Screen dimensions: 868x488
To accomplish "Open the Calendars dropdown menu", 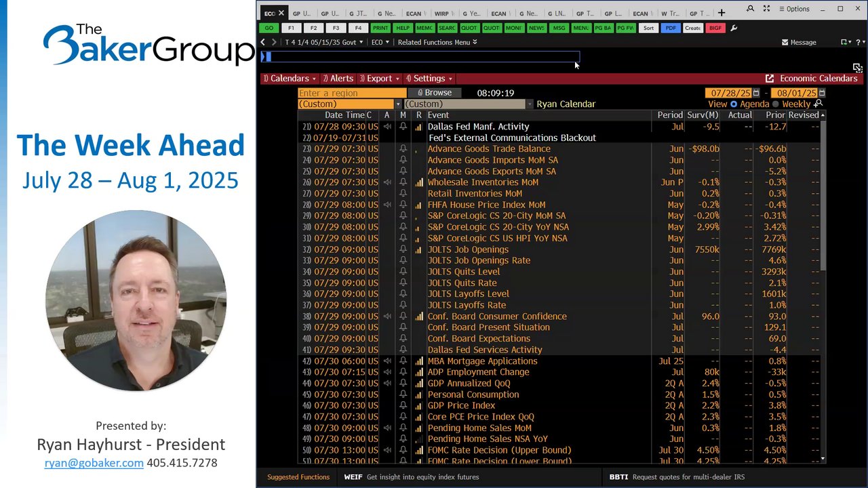I will 290,79.
